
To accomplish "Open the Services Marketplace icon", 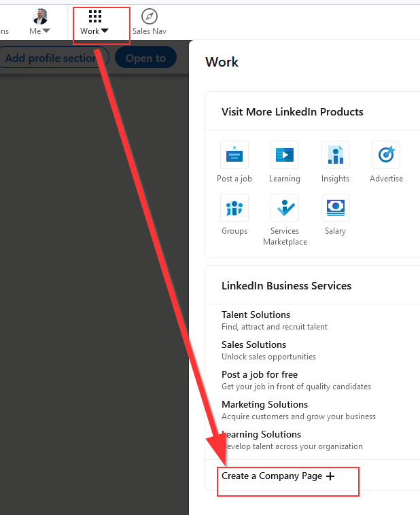I will [x=285, y=208].
